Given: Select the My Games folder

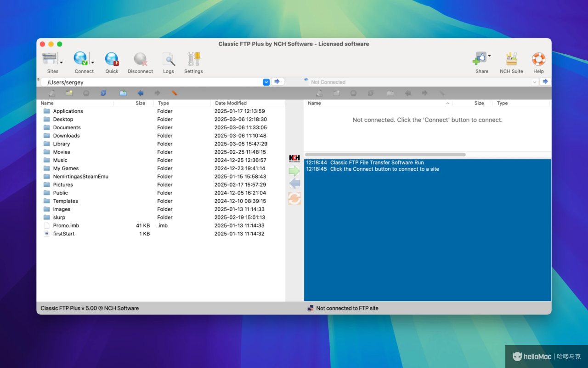Looking at the screenshot, I should (161, 168).
